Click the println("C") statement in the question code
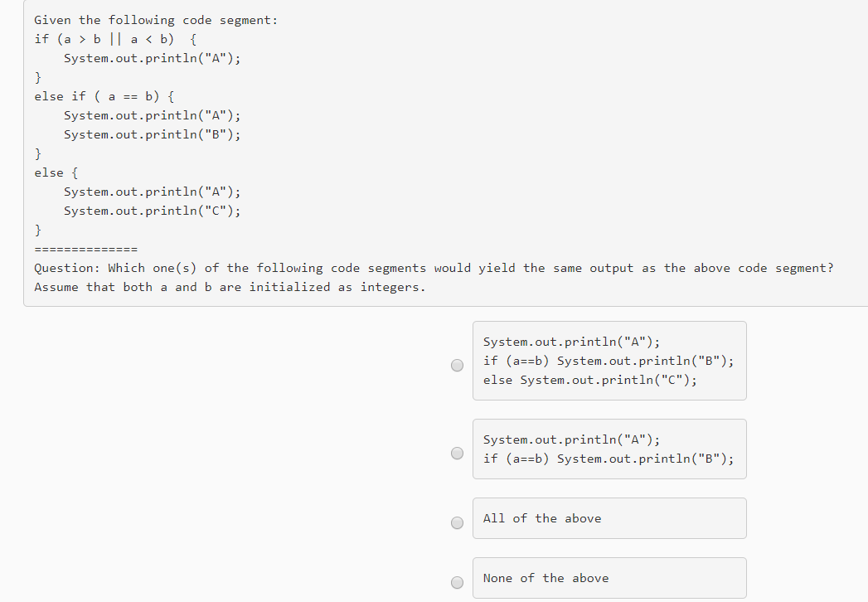 point(152,211)
